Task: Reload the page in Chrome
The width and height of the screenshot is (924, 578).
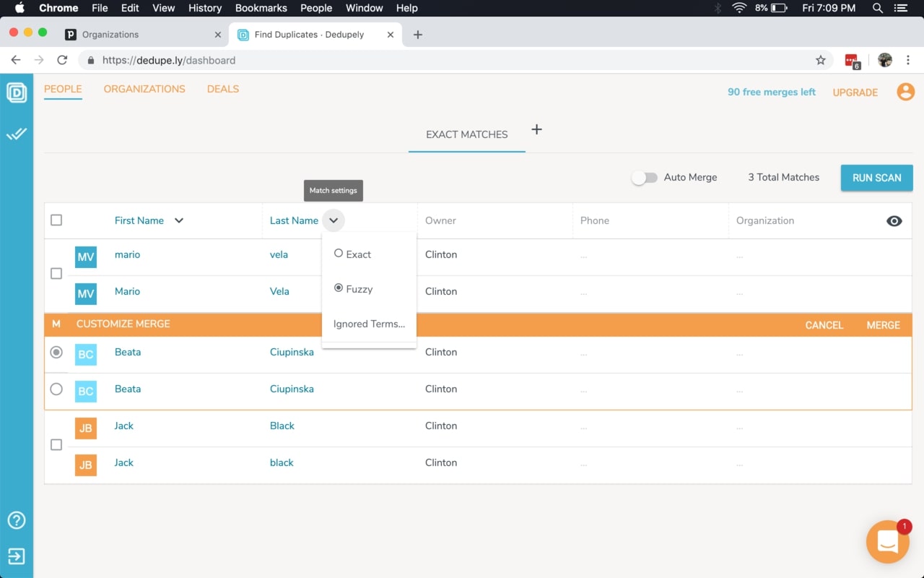Action: click(x=62, y=61)
